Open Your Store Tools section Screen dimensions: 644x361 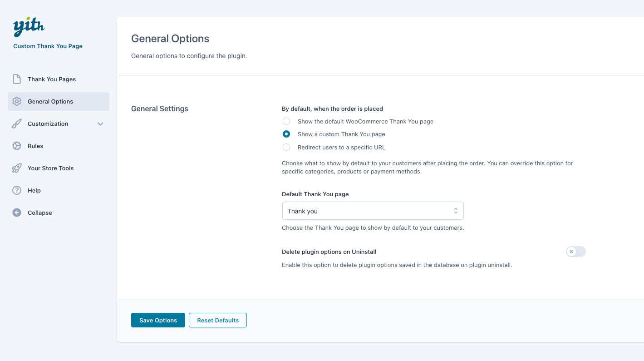point(50,168)
